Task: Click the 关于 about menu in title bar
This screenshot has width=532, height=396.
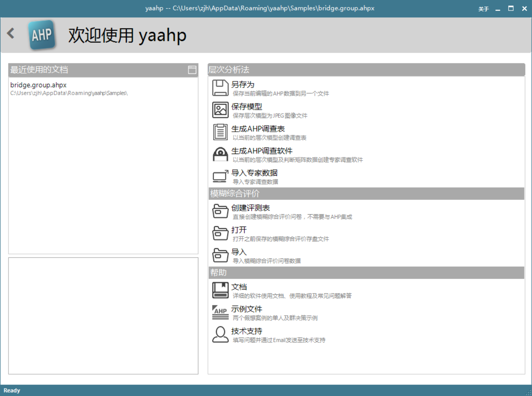Action: 483,9
